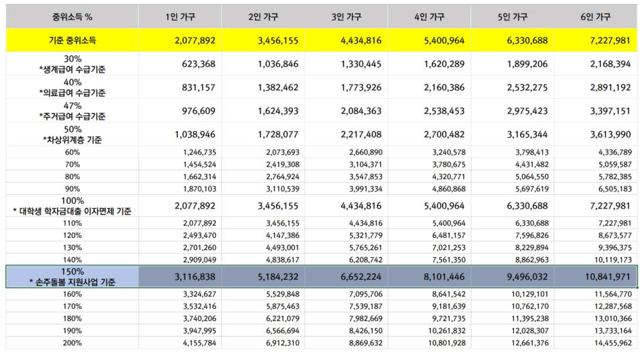
Task: Click the yellow 기준 중위소득 row label
Action: point(72,41)
